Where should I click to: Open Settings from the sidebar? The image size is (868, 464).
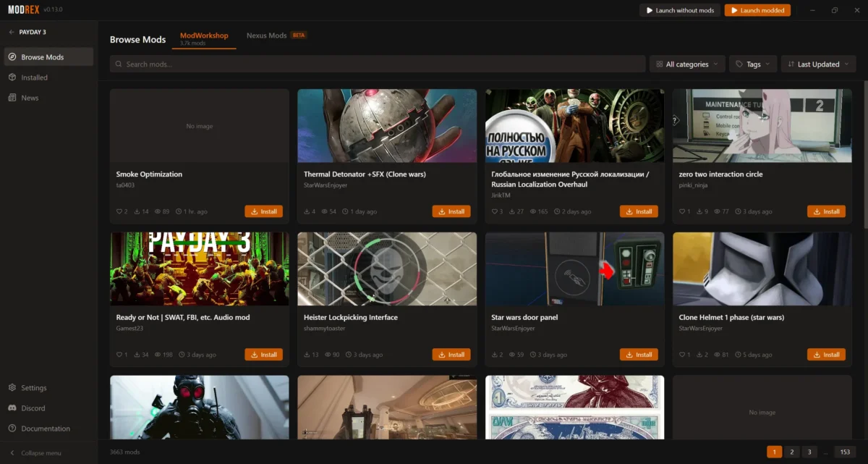coord(48,388)
